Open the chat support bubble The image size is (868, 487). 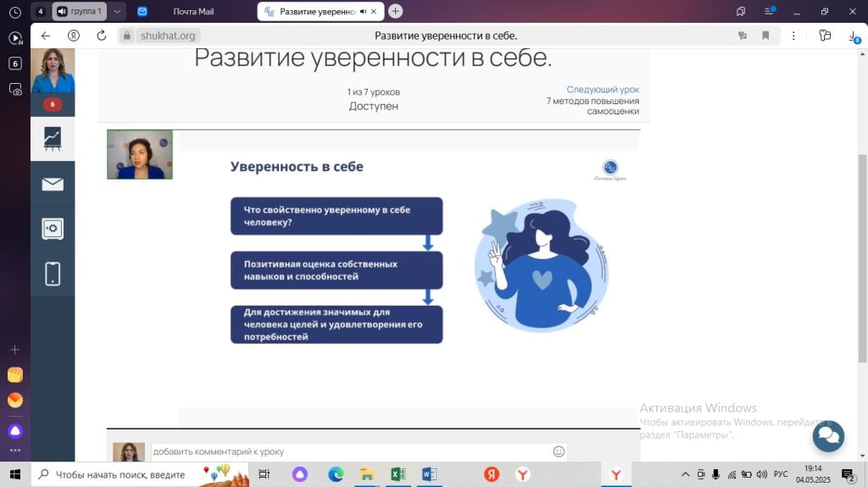(828, 436)
